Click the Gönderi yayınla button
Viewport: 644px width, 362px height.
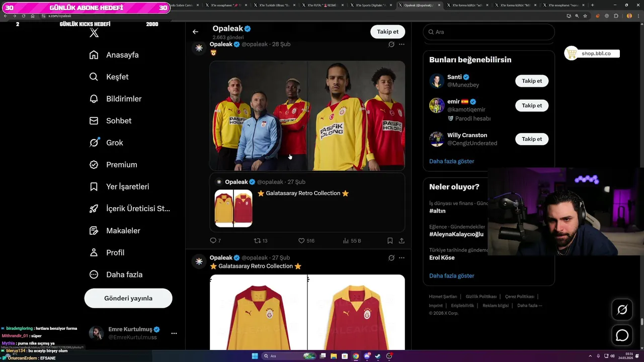[x=128, y=298]
